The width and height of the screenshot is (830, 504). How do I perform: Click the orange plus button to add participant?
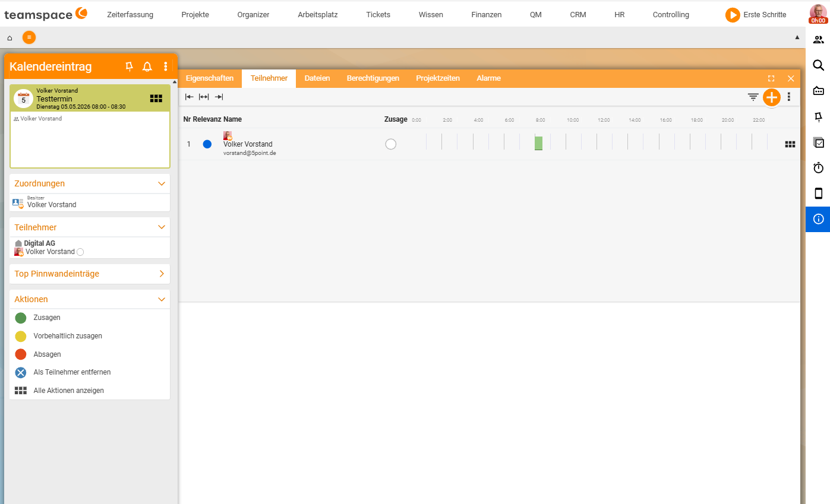click(x=771, y=97)
